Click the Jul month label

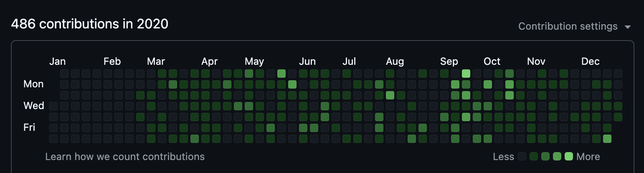[349, 62]
